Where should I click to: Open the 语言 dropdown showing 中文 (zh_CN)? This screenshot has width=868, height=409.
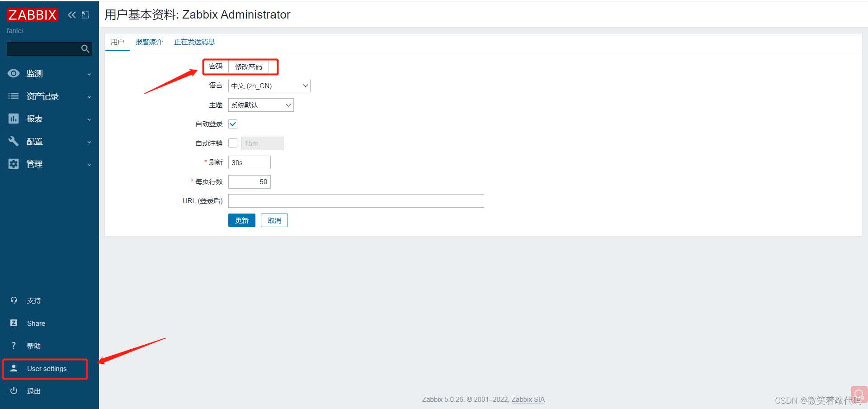tap(269, 86)
